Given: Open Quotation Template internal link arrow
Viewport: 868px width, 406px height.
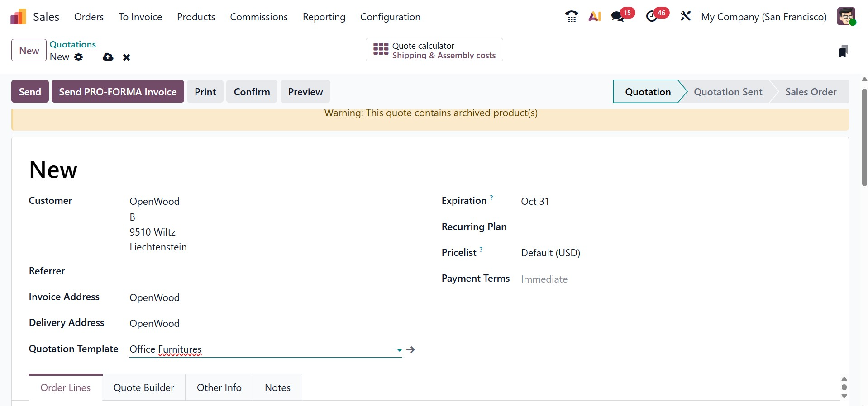Looking at the screenshot, I should tap(411, 350).
